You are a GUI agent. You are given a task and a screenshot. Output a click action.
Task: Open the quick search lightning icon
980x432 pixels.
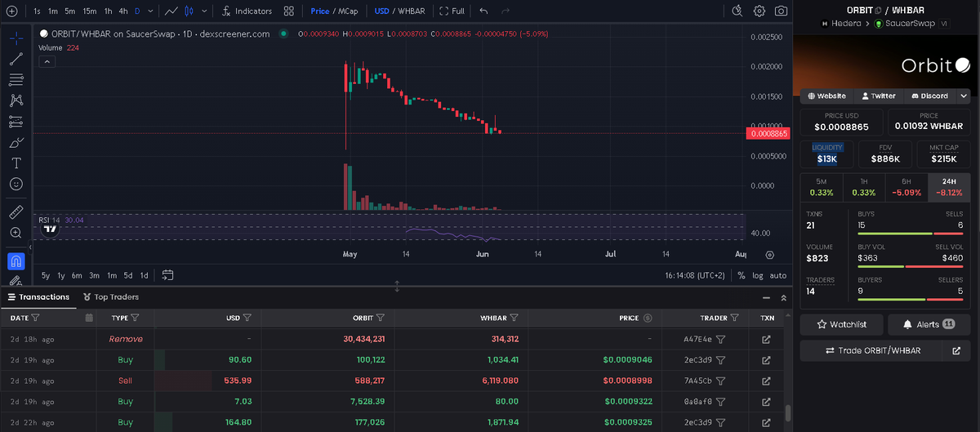(737, 11)
